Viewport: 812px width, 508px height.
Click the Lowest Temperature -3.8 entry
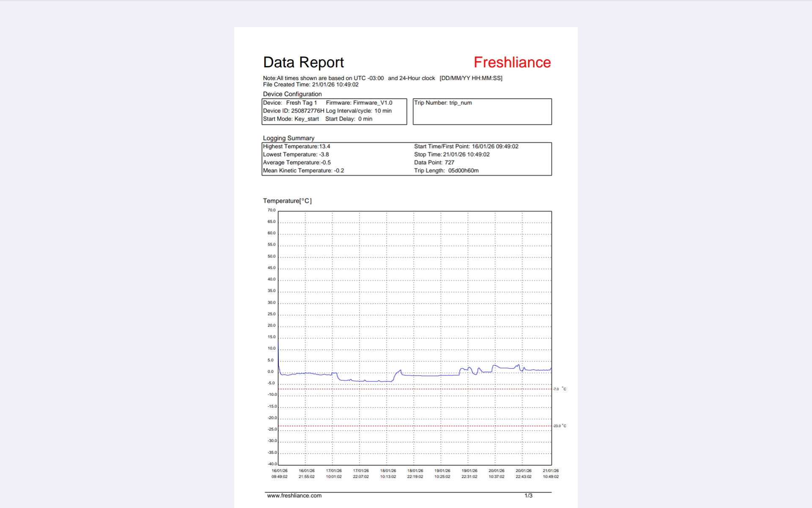click(296, 155)
